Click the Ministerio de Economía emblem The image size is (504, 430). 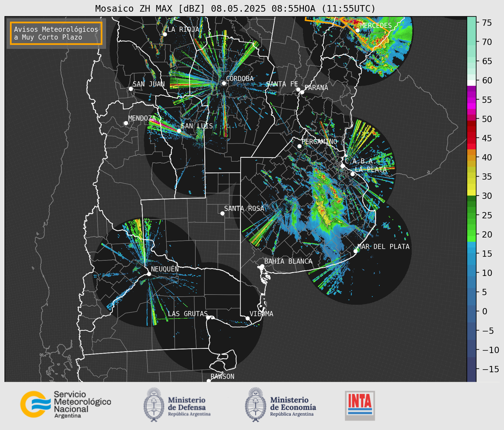coord(256,405)
